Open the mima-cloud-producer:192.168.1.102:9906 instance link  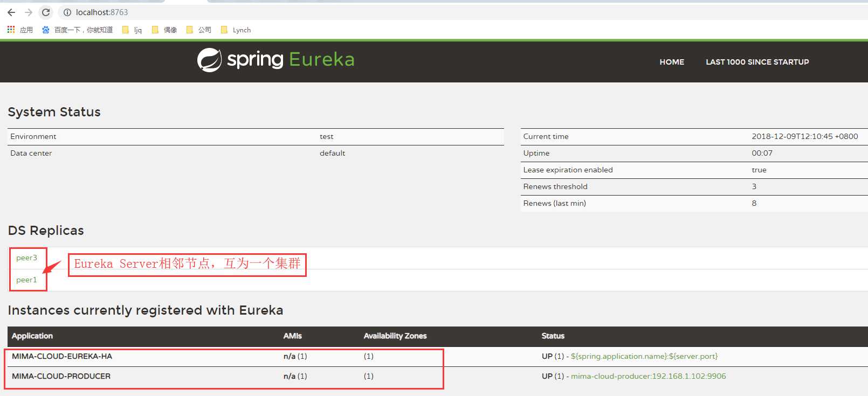pyautogui.click(x=649, y=376)
